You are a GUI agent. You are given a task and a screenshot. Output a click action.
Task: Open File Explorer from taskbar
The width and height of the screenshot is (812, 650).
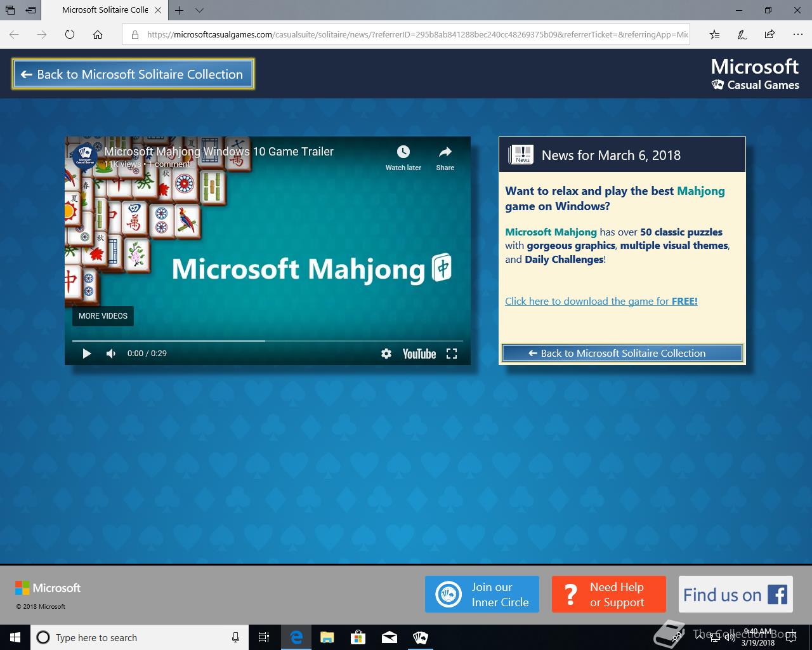click(327, 637)
